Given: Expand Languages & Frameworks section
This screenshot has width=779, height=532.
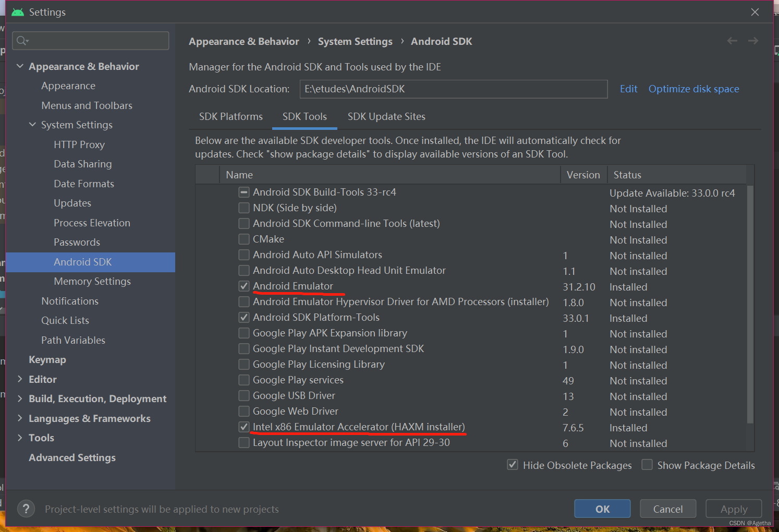Looking at the screenshot, I should (x=20, y=418).
